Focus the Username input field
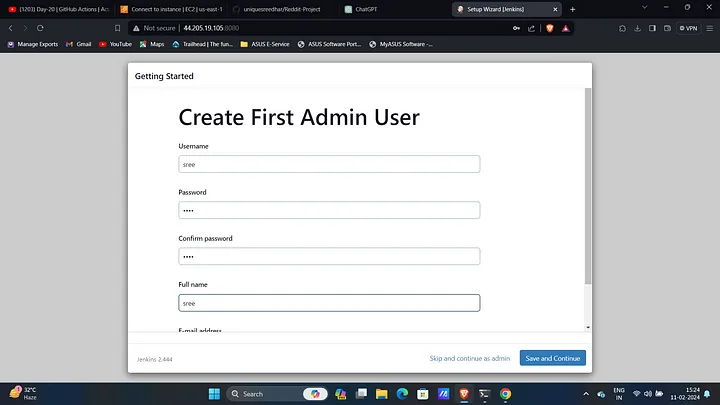This screenshot has height=405, width=720. tap(329, 164)
